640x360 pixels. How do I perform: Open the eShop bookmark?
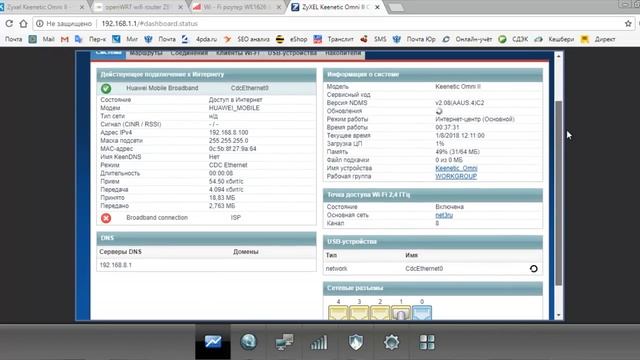[292, 39]
